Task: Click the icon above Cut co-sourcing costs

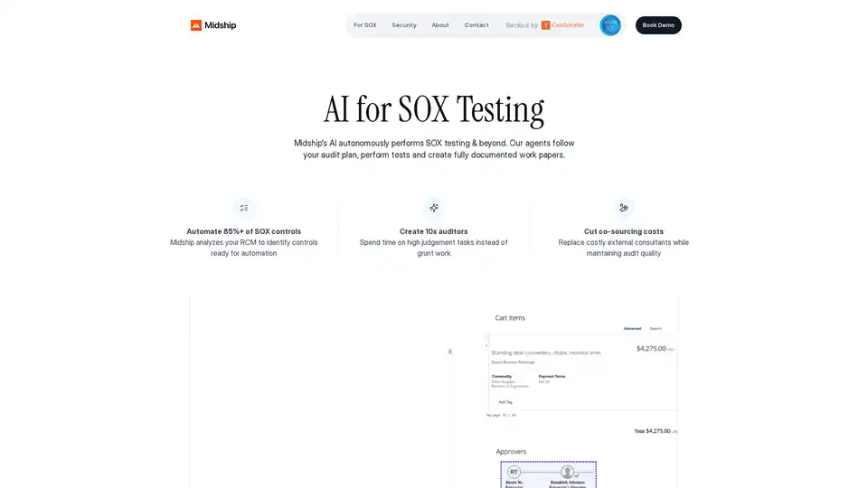Action: click(x=623, y=208)
